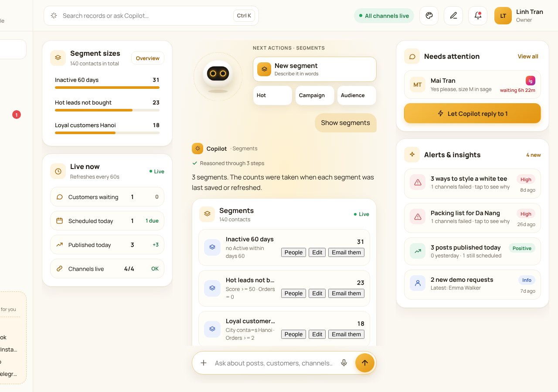Viewport: 558px width, 392px height.
Task: Click warning icon on white tee alert
Action: pyautogui.click(x=418, y=182)
